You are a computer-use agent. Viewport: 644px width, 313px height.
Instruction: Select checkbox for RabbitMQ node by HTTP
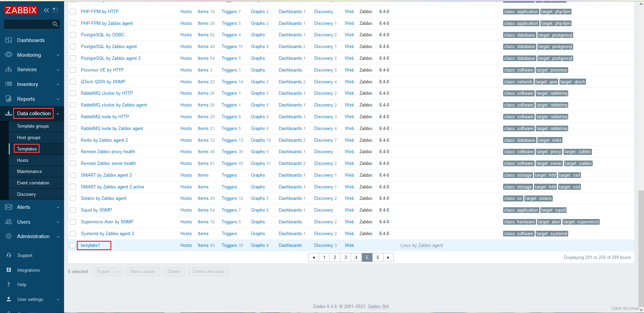73,117
